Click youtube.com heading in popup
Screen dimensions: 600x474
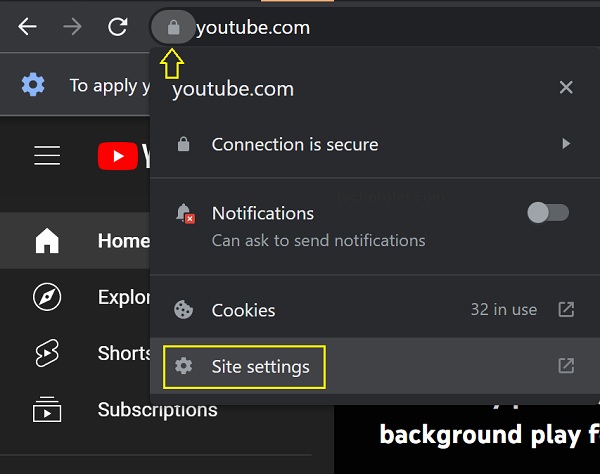(233, 90)
